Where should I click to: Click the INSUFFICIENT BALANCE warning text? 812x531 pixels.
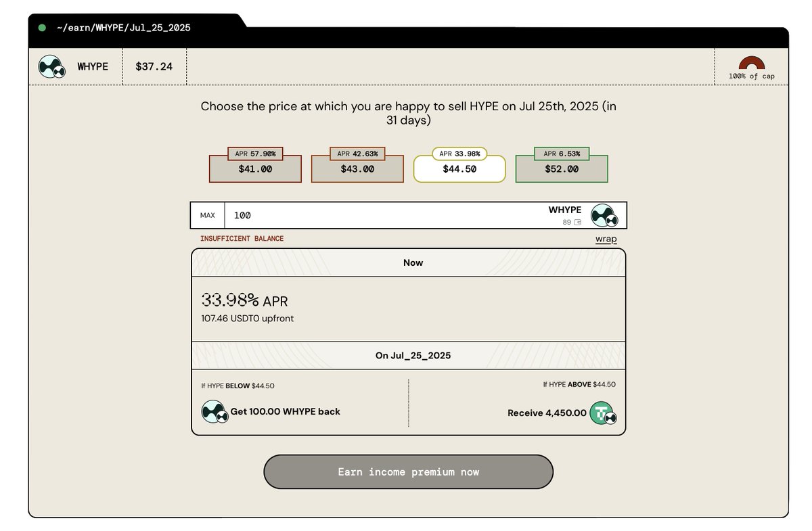(x=242, y=239)
